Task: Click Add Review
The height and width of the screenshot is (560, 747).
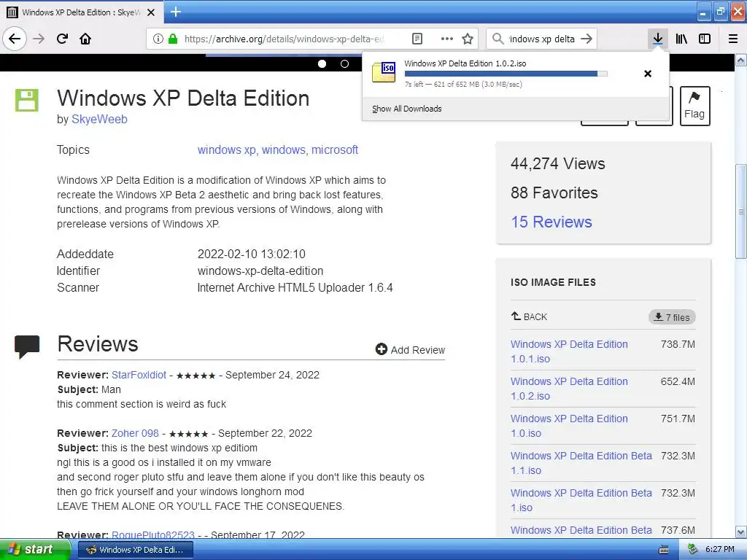Action: 410,349
